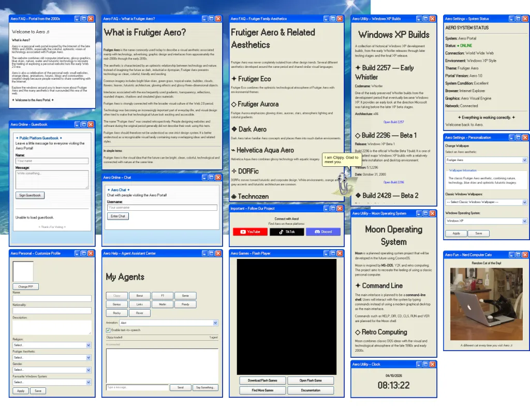The height and width of the screenshot is (420, 530).
Task: Focus the Type a message field
Action: 137,387
